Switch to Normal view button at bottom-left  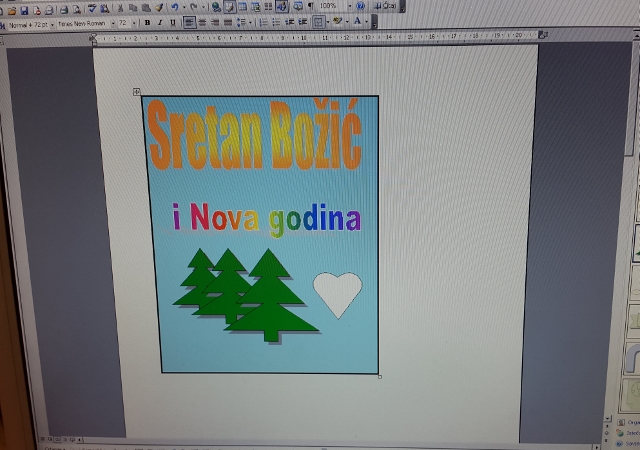coord(43,439)
